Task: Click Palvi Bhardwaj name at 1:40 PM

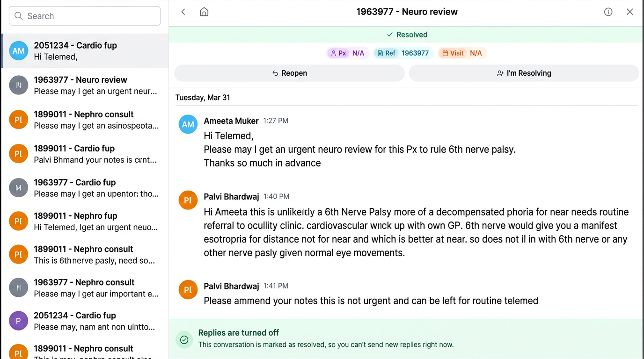Action: [x=231, y=197]
